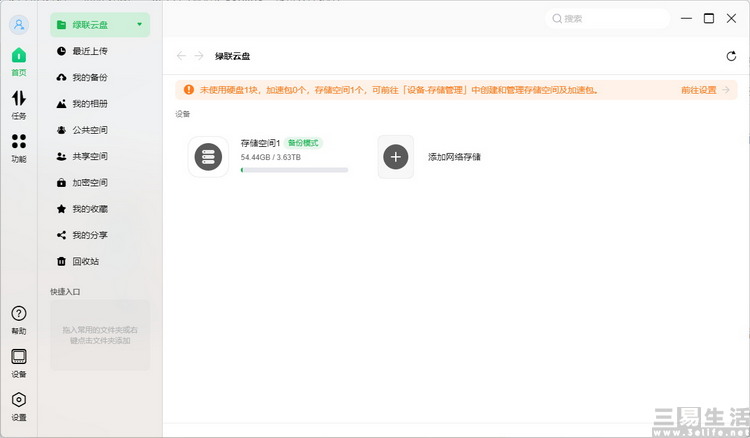Image resolution: width=750 pixels, height=438 pixels.
Task: Open the 帮助 help page
Action: tap(19, 320)
